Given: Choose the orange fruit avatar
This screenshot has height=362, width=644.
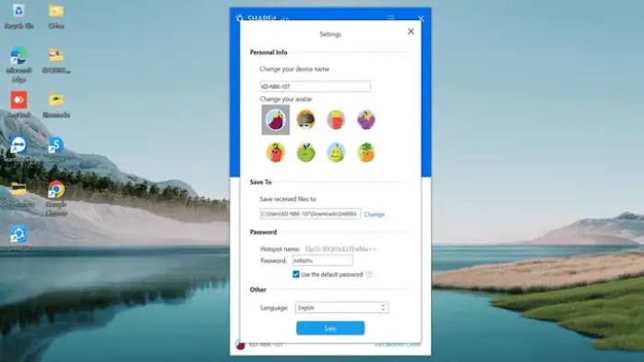Looking at the screenshot, I should (x=366, y=152).
